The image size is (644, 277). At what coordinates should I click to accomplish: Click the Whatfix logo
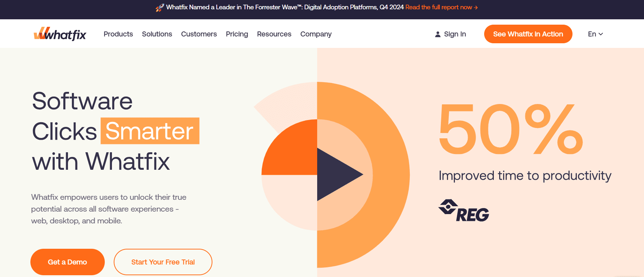60,34
